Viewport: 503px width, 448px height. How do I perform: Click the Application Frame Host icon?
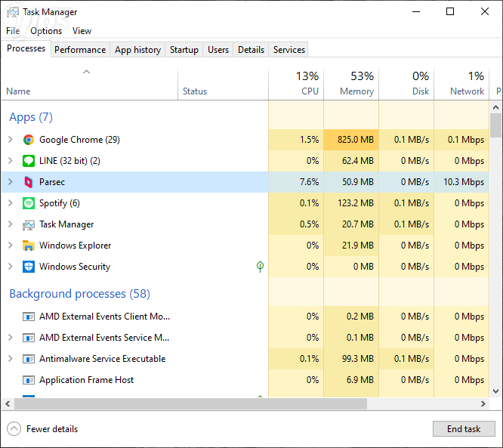pos(29,380)
